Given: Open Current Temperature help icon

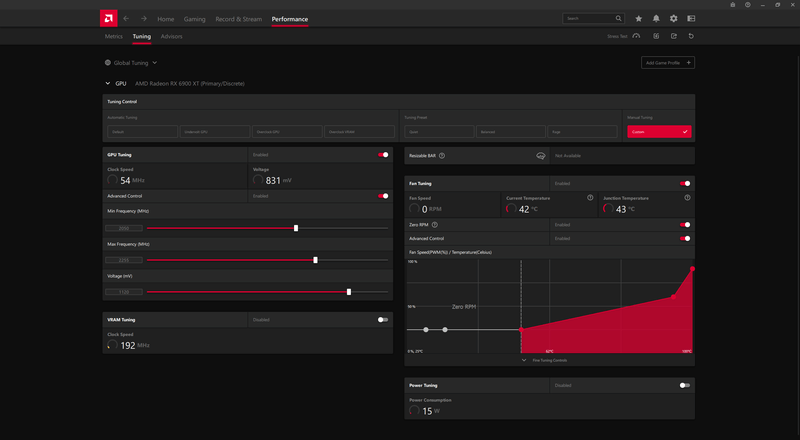Looking at the screenshot, I should 590,198.
